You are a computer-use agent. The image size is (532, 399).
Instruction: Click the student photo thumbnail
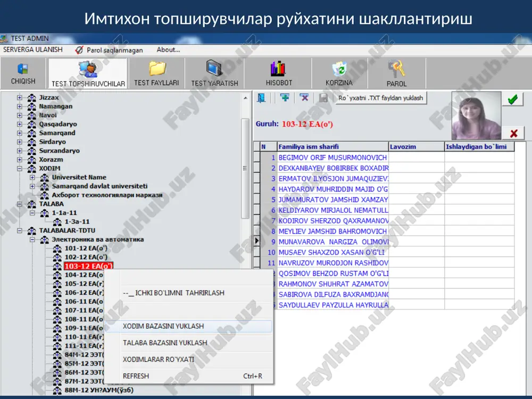476,115
